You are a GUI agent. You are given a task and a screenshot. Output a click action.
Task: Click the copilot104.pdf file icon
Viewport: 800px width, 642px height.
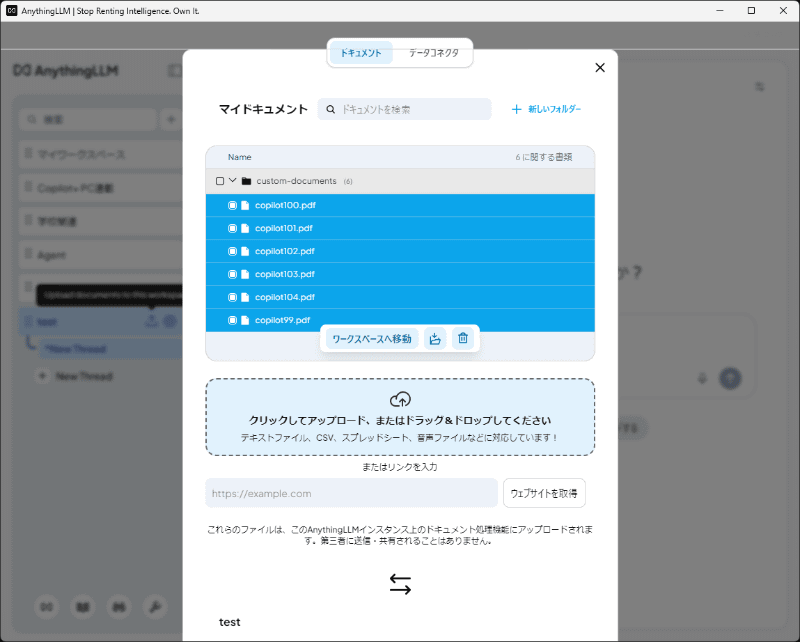(x=245, y=297)
